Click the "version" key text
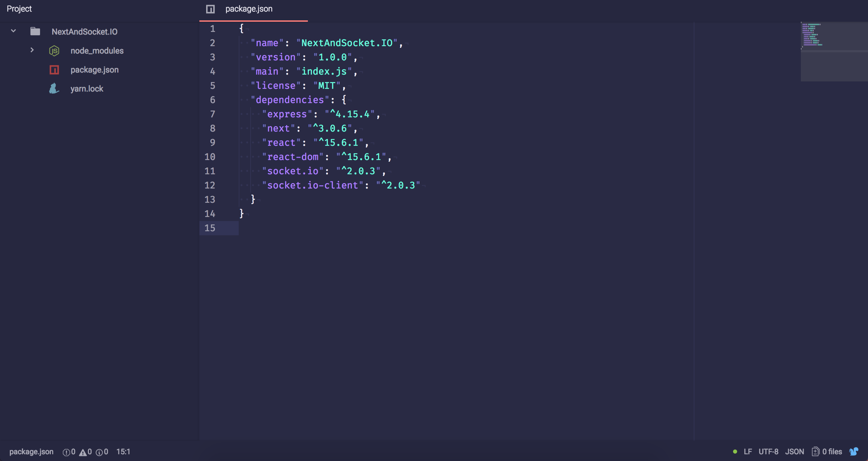 [276, 57]
